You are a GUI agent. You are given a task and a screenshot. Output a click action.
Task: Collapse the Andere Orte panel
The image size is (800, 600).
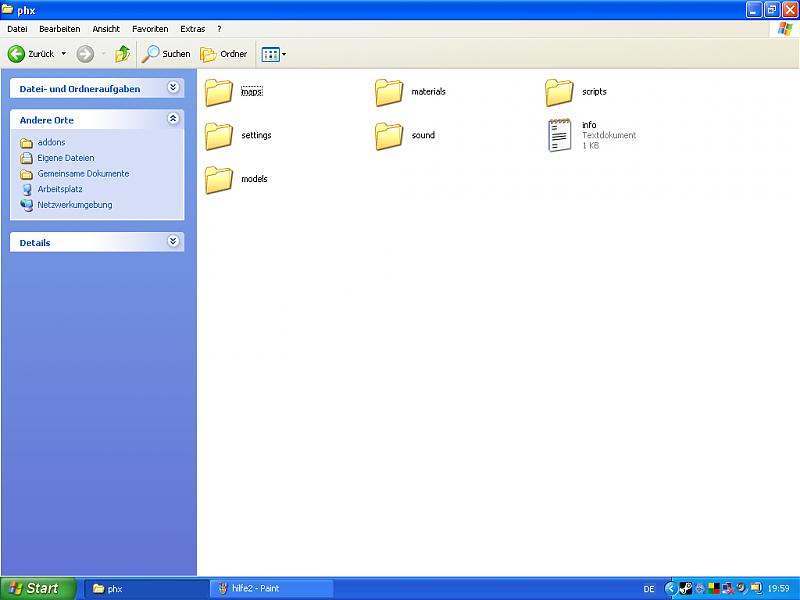pos(173,119)
